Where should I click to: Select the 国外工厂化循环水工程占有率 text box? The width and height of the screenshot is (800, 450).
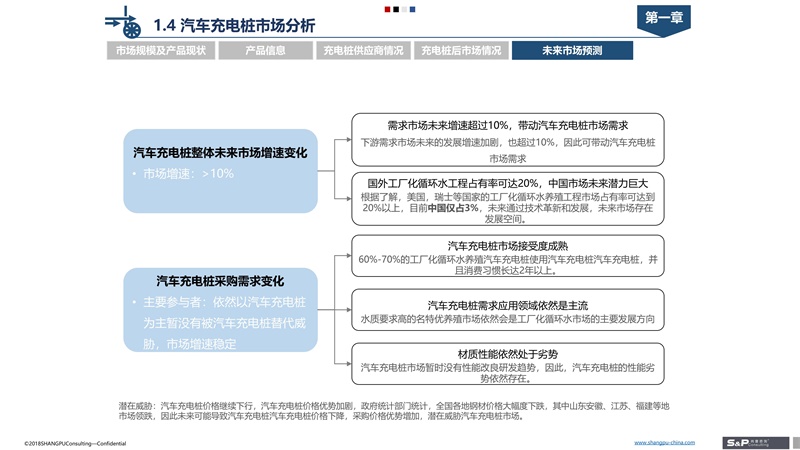point(507,200)
